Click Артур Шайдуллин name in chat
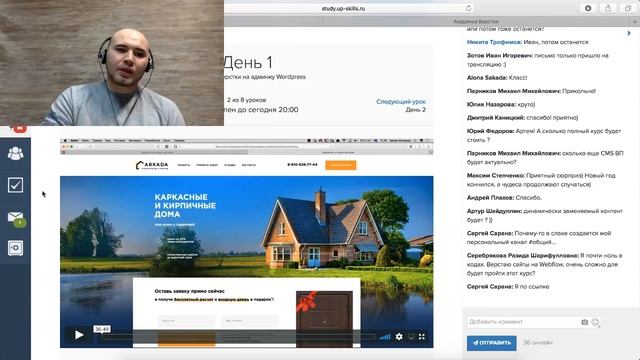Screen dimensions: 640x360 [494, 211]
